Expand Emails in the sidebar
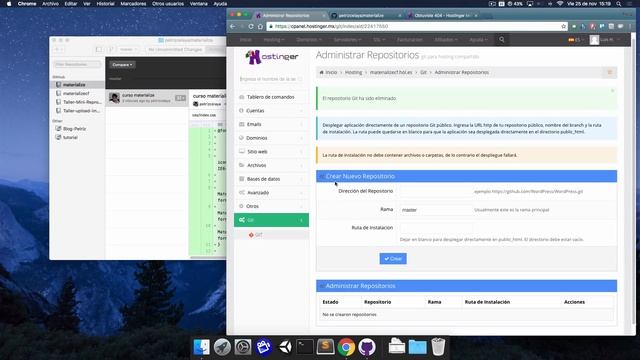The width and height of the screenshot is (640, 360). click(271, 124)
